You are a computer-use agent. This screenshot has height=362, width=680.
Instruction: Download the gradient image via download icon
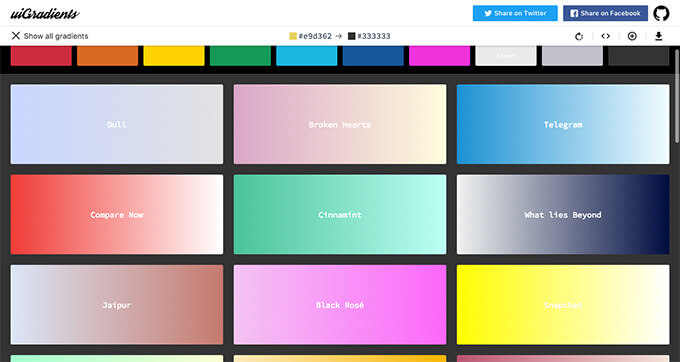tap(658, 36)
